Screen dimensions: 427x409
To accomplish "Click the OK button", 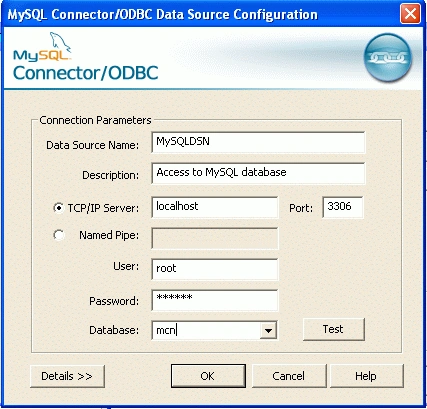I will coord(208,376).
